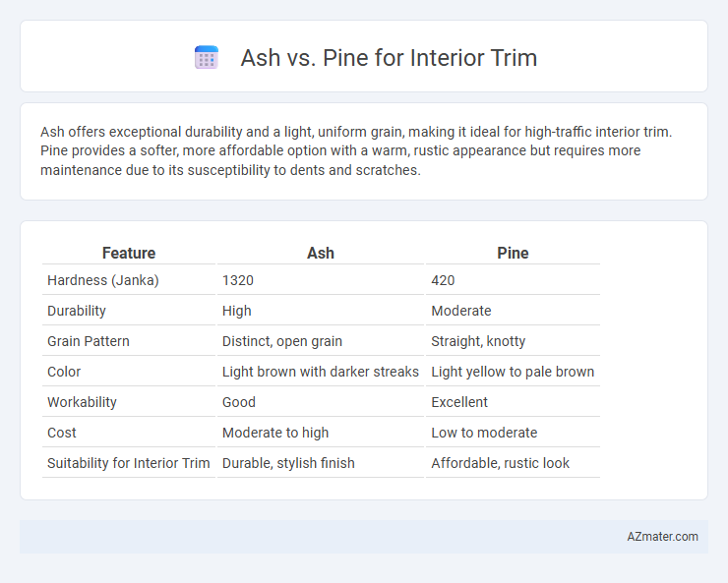This screenshot has height=583, width=728.
Task: Click the 'Durable, stylish finish' cell
Action: coord(288,463)
